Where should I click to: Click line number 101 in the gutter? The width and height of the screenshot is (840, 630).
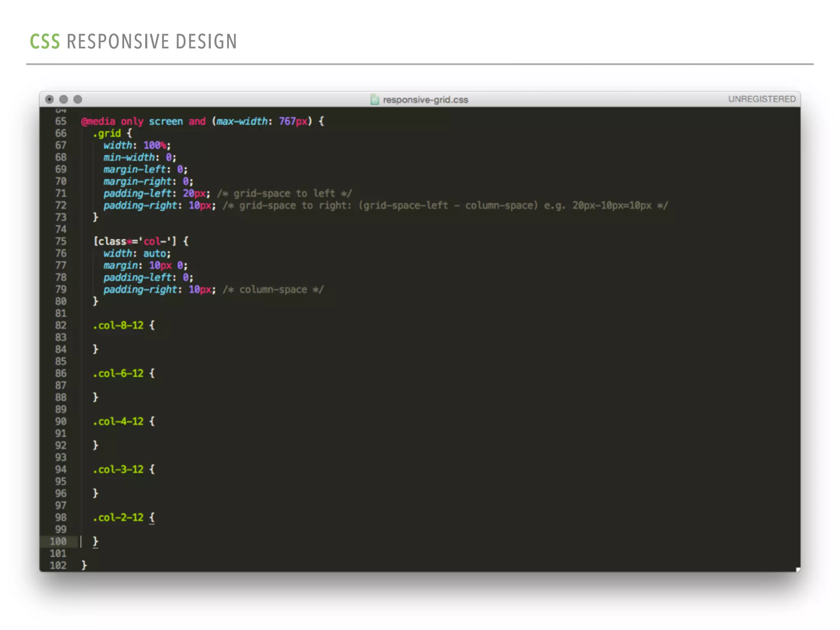(x=58, y=554)
